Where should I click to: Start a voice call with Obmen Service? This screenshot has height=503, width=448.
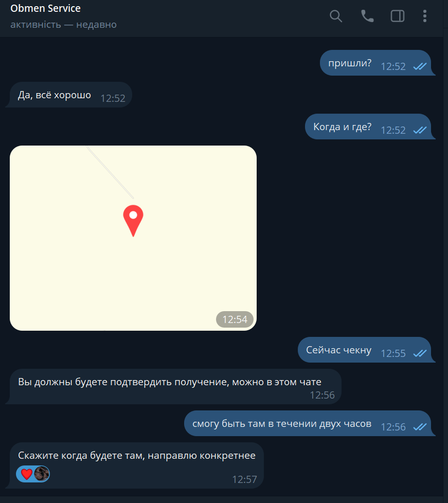[x=367, y=16]
